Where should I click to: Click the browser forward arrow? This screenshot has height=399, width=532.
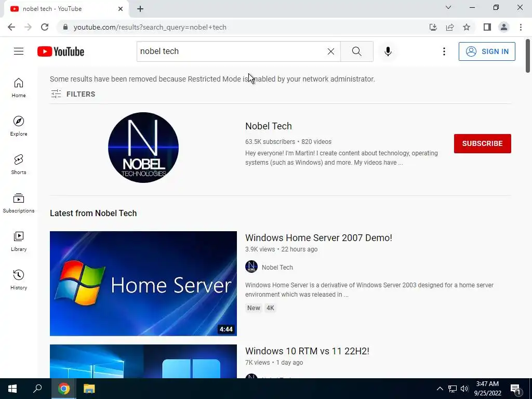pos(28,27)
